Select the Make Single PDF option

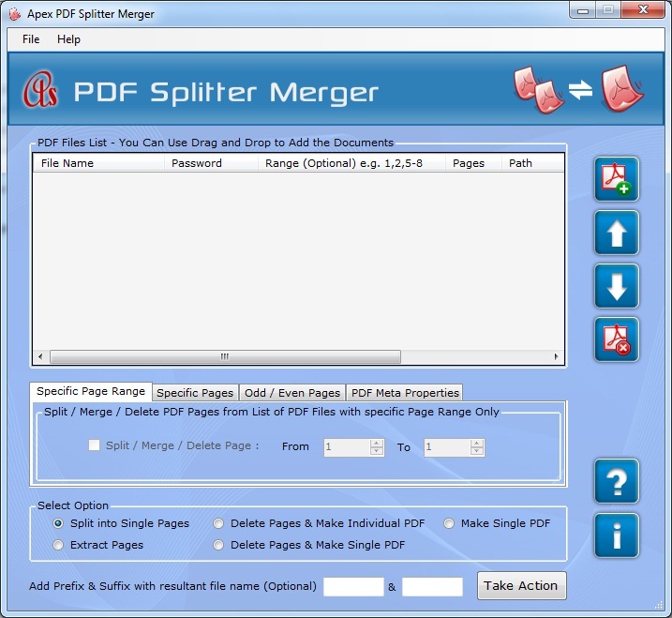coord(449,523)
